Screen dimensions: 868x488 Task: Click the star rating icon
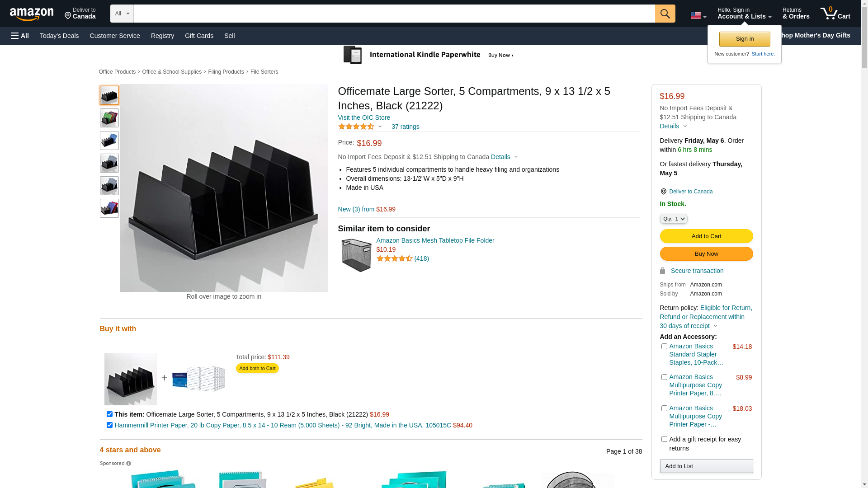[356, 127]
